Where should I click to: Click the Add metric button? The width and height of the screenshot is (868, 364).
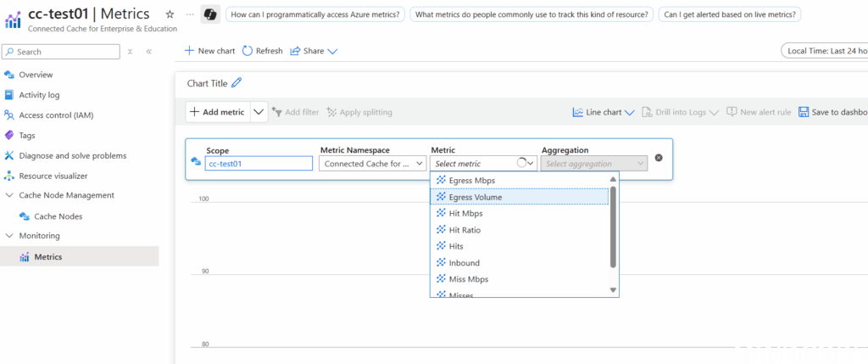tap(217, 112)
